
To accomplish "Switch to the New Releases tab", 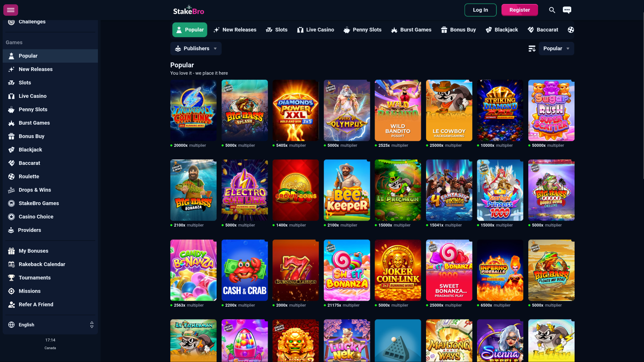I will point(235,30).
